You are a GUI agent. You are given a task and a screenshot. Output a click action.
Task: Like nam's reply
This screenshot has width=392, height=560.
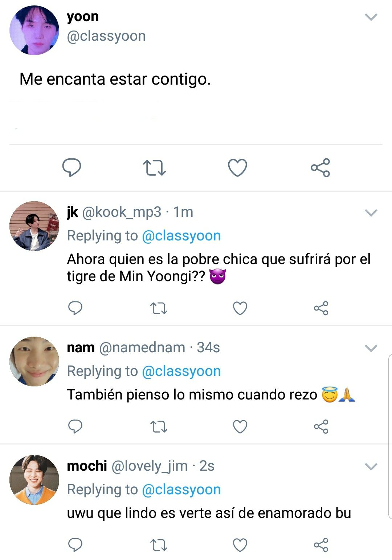click(240, 426)
